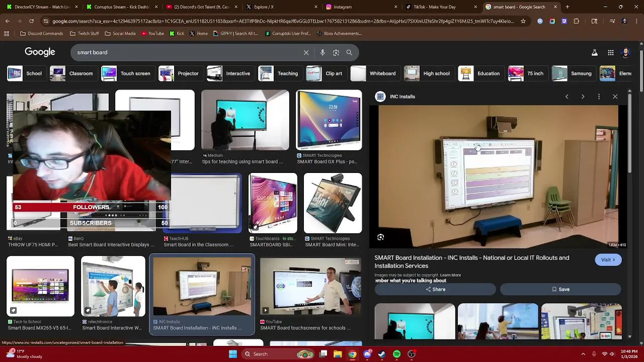Bookmark this page with the star icon
Viewport: 644px width, 362px height.
coord(523,21)
